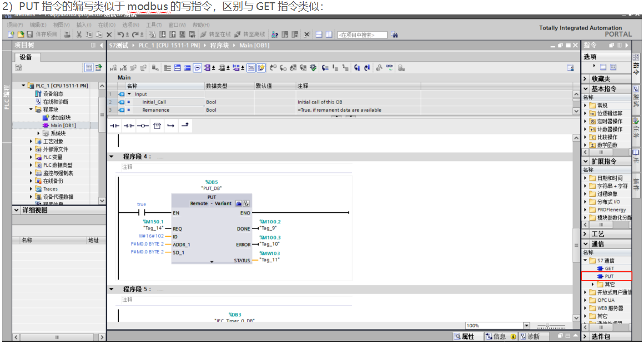This screenshot has width=644, height=344.
Task: Click the accessible devices icon with question mark
Action: pos(275,35)
